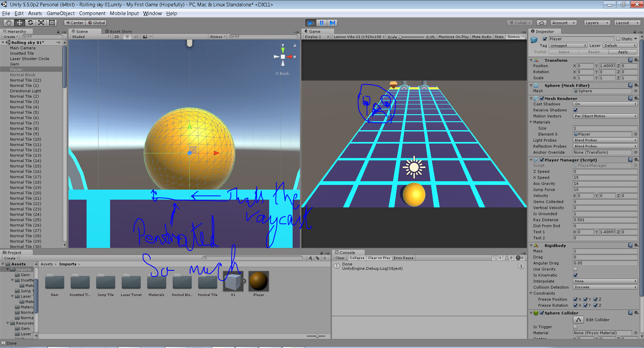Toggle the Static checkbox
This screenshot has height=348, width=644.
pyautogui.click(x=618, y=39)
